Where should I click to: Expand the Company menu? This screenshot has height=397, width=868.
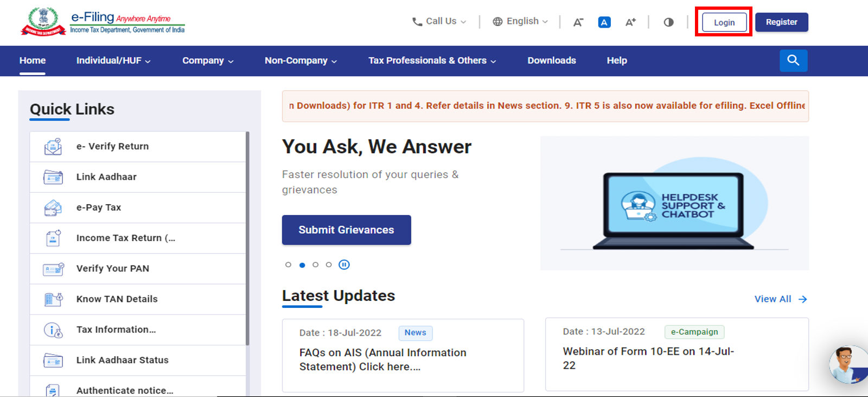tap(208, 61)
